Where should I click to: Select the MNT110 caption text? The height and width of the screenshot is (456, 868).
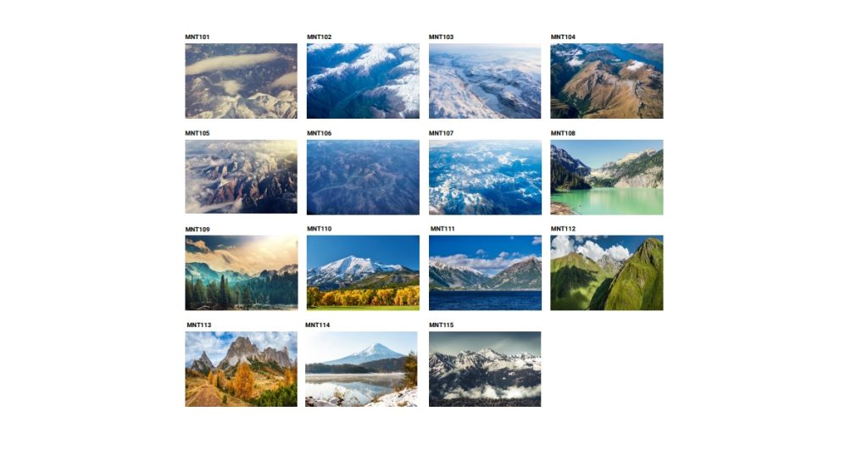coord(320,229)
